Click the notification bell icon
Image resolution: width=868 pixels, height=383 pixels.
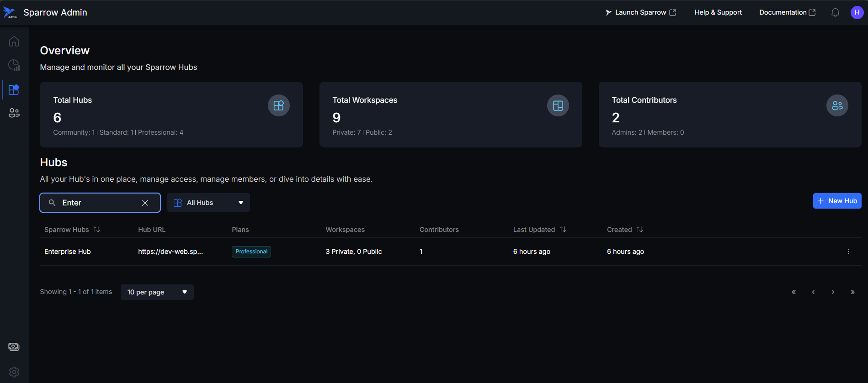click(835, 13)
